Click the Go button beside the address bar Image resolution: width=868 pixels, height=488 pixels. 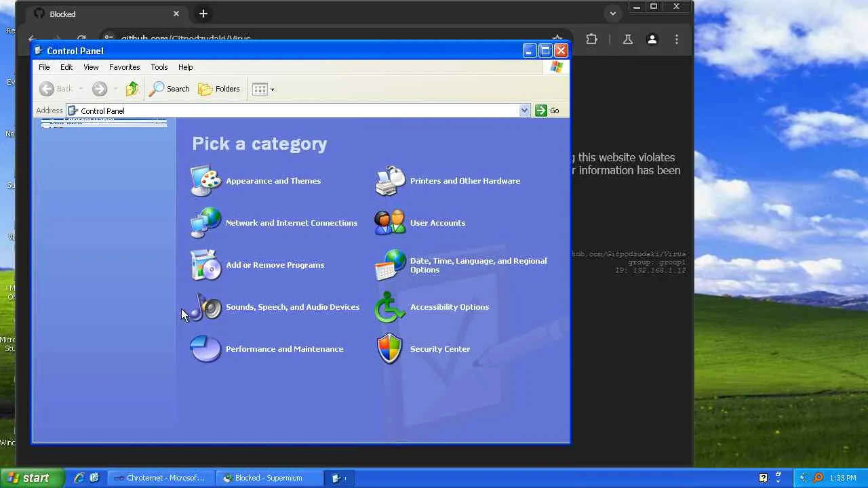coord(548,110)
